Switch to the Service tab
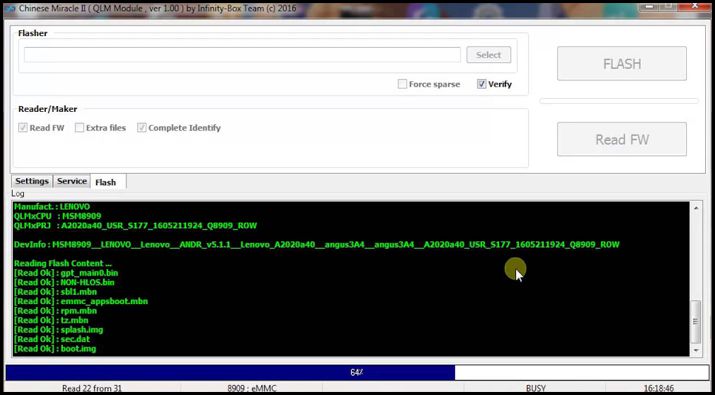This screenshot has width=715, height=395. click(x=72, y=181)
